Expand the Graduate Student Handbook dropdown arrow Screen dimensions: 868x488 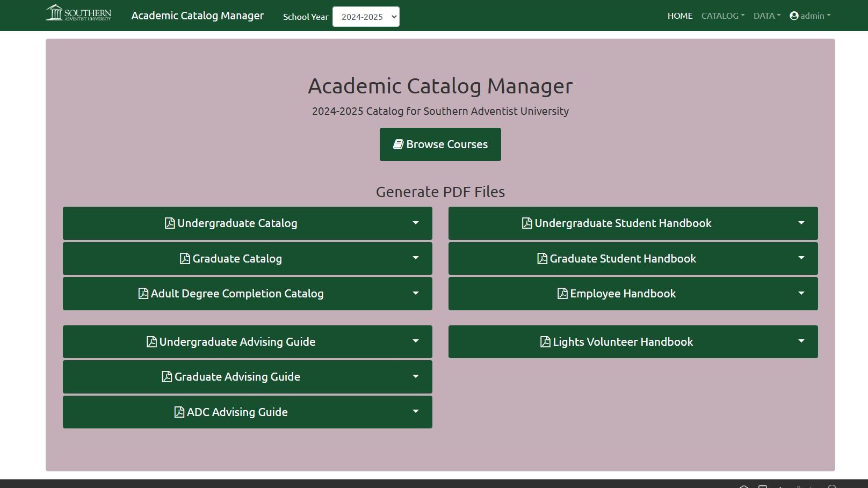(801, 258)
